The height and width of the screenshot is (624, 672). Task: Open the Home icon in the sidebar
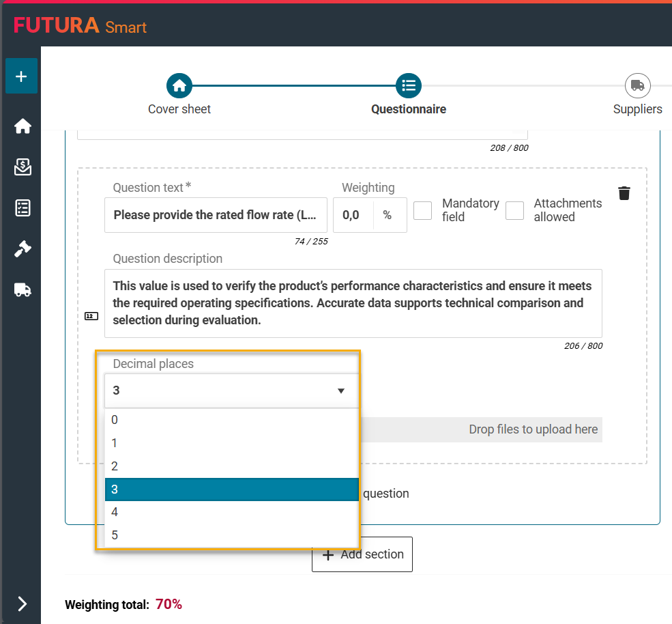click(23, 126)
